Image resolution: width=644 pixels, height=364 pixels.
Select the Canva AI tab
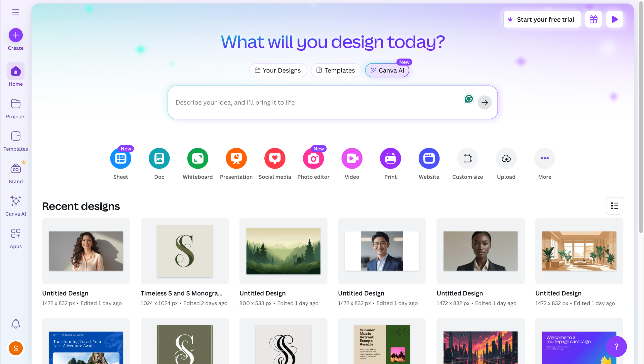tap(387, 70)
